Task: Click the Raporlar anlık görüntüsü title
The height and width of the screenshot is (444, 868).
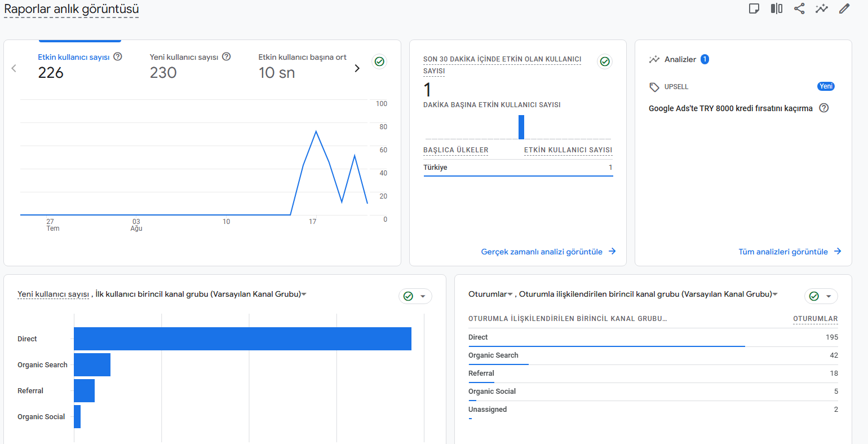Action: [x=72, y=9]
